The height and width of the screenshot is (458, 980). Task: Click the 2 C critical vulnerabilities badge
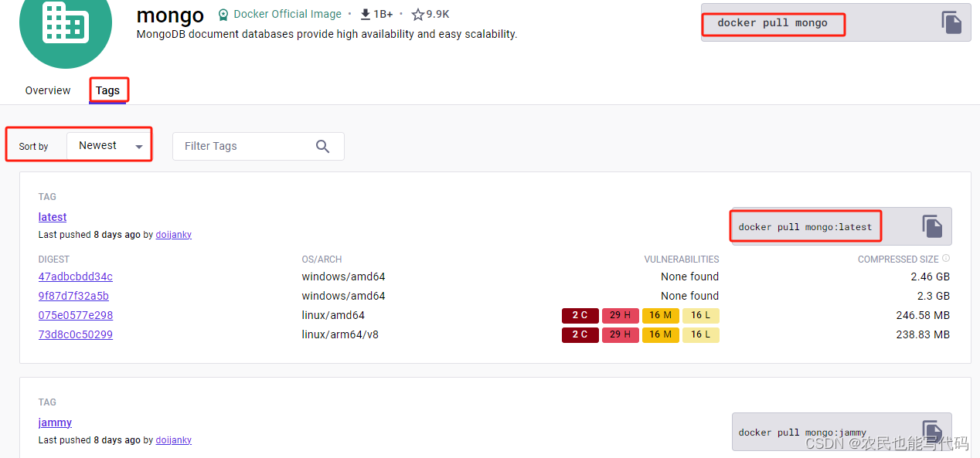580,315
